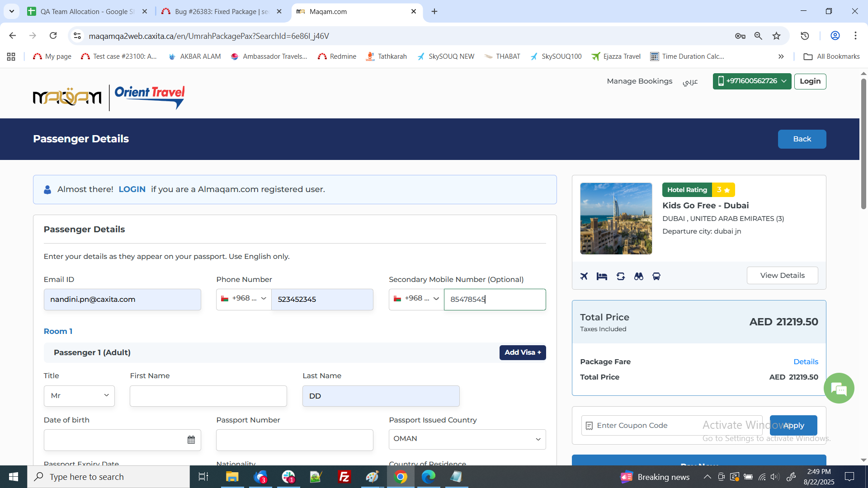Screen dimensions: 868x488
Task: Switch to Bug #26383 Redmine tab
Action: click(x=221, y=11)
